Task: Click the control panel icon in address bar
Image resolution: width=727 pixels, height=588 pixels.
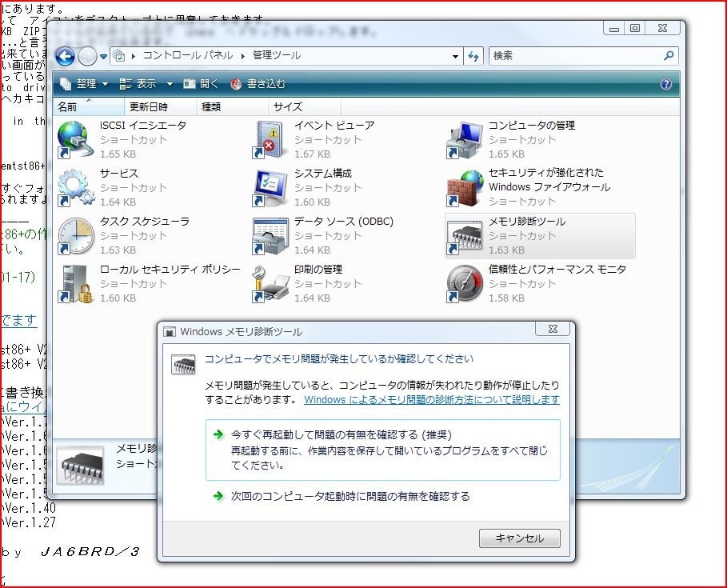Action: click(x=119, y=56)
